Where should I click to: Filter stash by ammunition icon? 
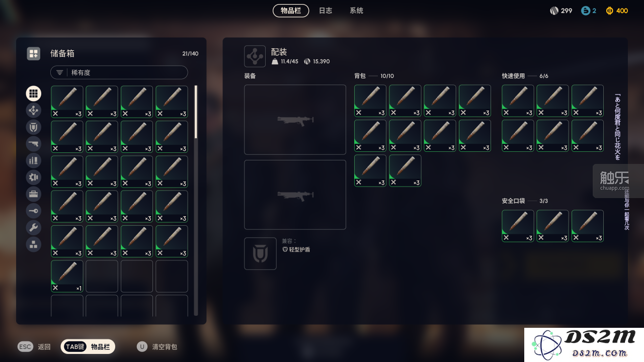(x=33, y=160)
